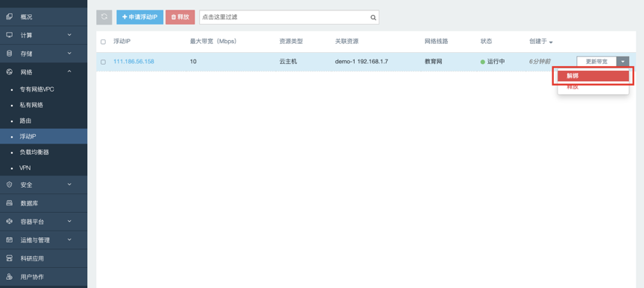Screen dimensions: 644x288
Task: Click the 云主机 resource type cell
Action: pos(288,62)
